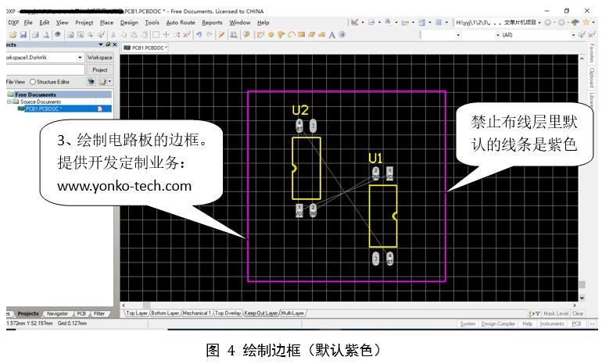Open the Projects panel options arrow
This screenshot has height=364, width=602.
101,45
